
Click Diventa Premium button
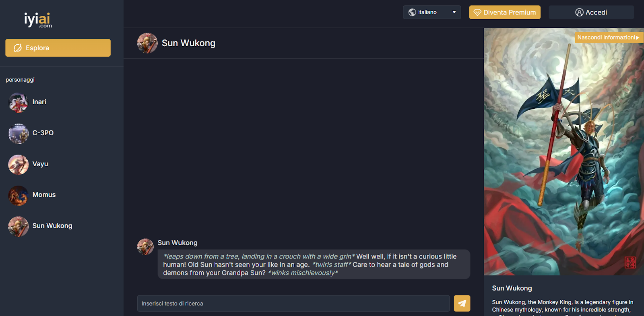click(505, 12)
